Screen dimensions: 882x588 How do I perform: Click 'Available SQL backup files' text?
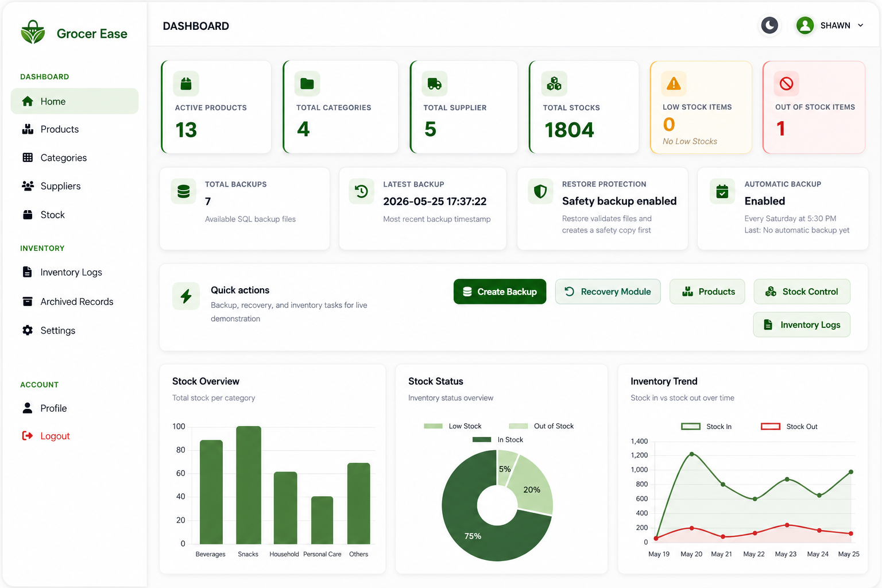click(250, 219)
